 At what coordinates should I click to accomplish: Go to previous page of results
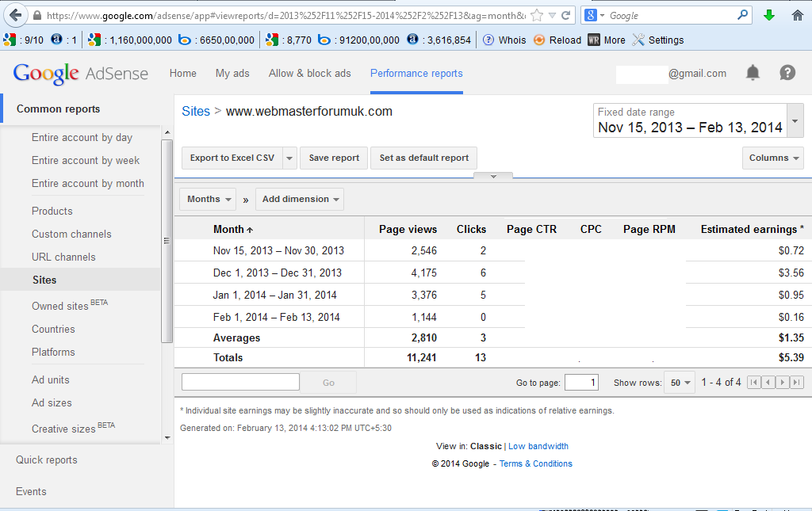[x=768, y=383]
